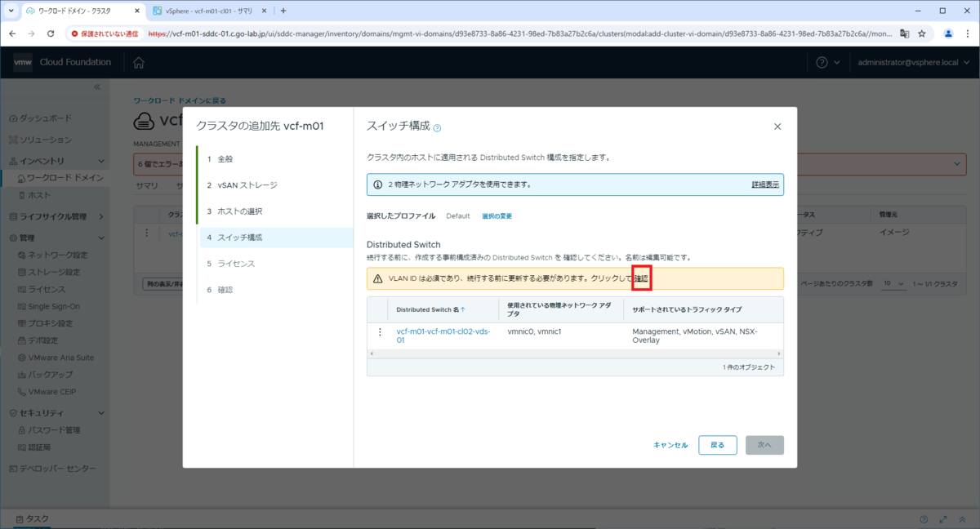Sort by Distributed Switch 名 column header
The image size is (980, 529).
pyautogui.click(x=432, y=310)
